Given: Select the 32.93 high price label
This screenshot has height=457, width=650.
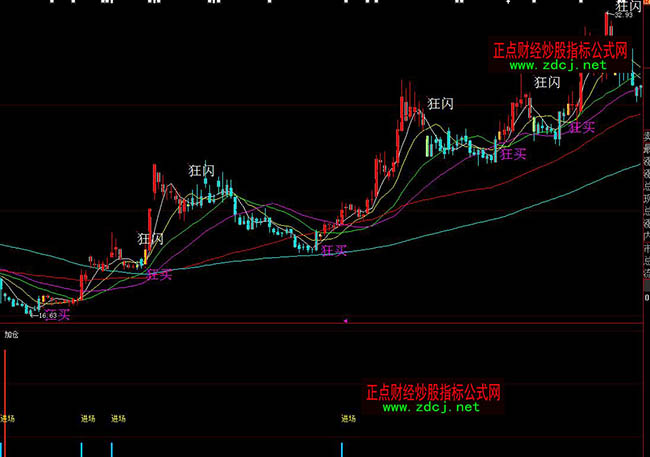Looking at the screenshot, I should 624,16.
